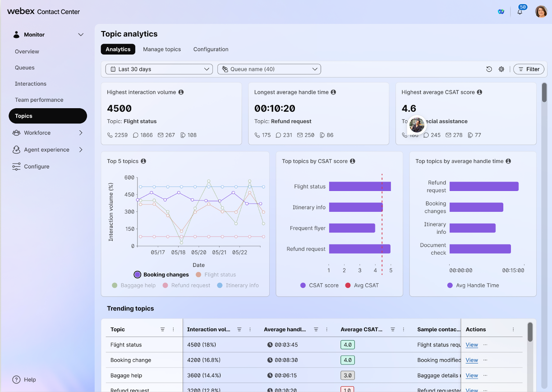Open the Queue name (40) dropdown
The image size is (552, 392).
(x=269, y=69)
